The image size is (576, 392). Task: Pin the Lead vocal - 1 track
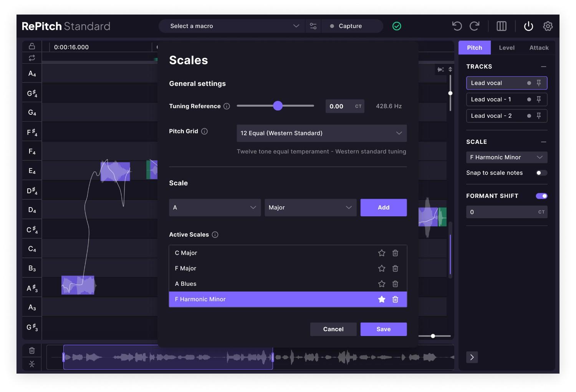pos(539,99)
